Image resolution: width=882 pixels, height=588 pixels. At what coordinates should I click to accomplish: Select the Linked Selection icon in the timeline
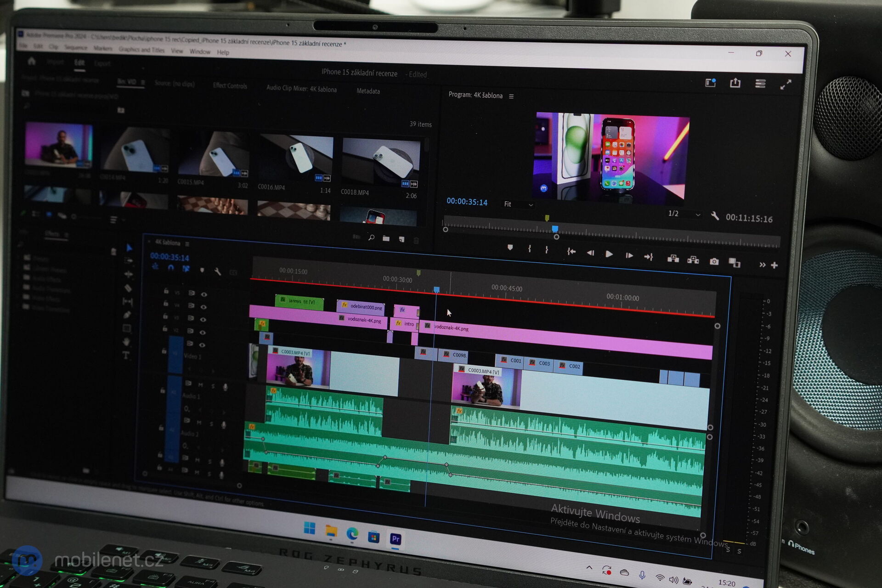(x=186, y=269)
